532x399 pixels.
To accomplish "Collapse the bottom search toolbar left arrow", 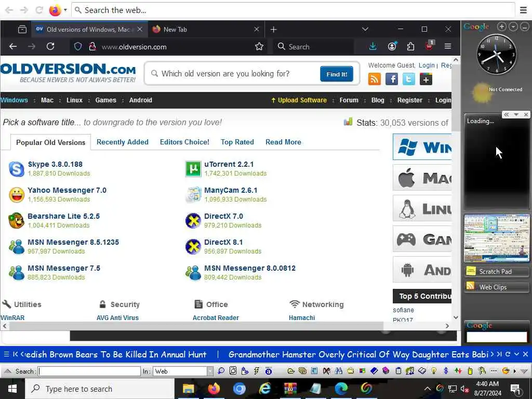I will click(x=8, y=371).
